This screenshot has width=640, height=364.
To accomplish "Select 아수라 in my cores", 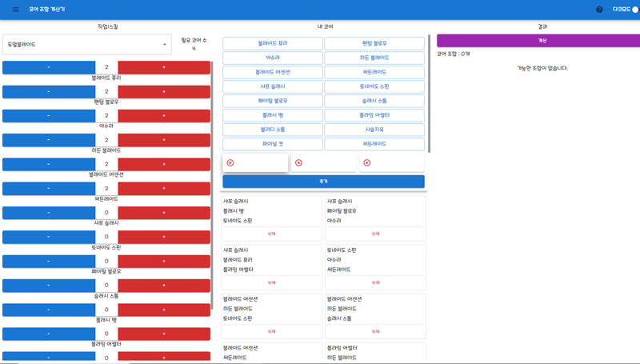I will coord(273,58).
